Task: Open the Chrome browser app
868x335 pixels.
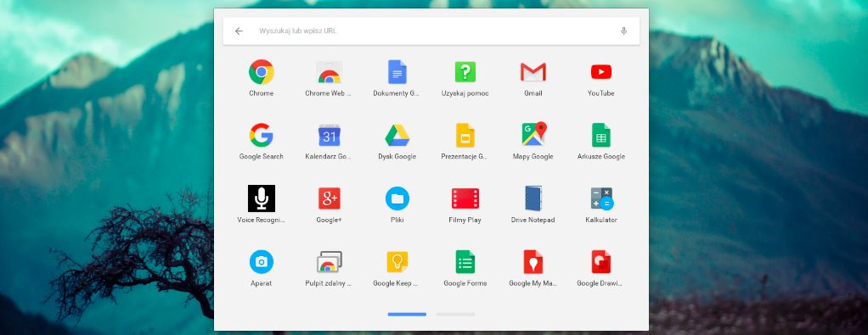Action: click(262, 72)
